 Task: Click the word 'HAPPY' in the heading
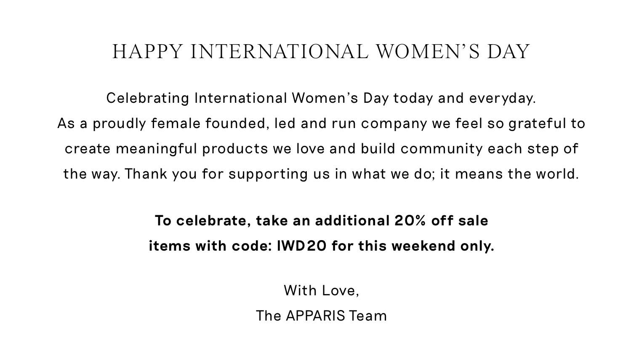148,52
